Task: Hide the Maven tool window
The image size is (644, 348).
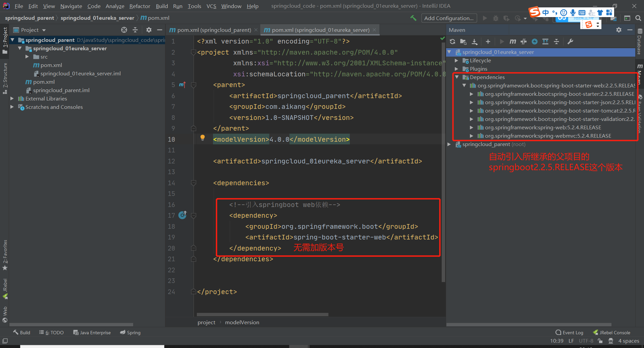Action: tap(630, 30)
